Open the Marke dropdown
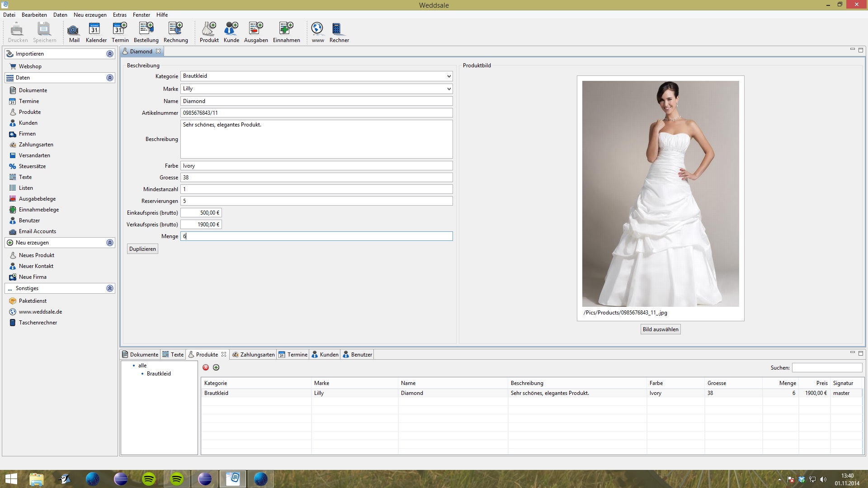The width and height of the screenshot is (868, 488). tap(448, 89)
